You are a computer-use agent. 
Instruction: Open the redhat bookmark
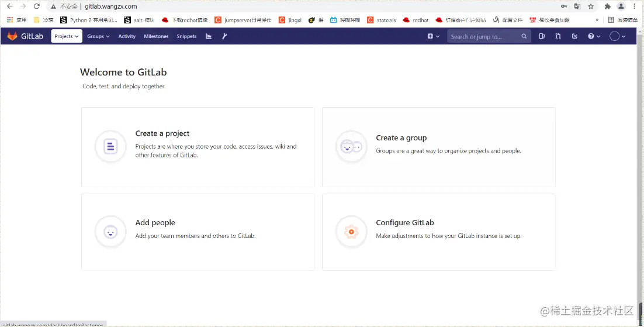coord(416,20)
